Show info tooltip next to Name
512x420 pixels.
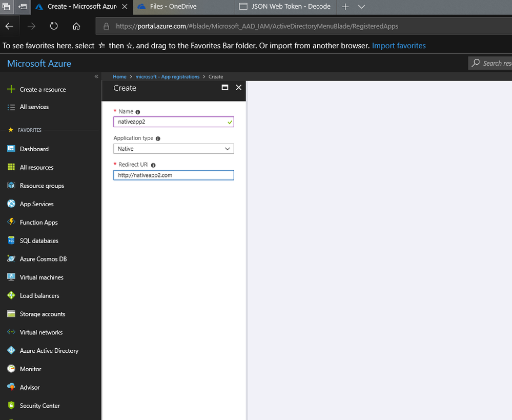pos(138,112)
